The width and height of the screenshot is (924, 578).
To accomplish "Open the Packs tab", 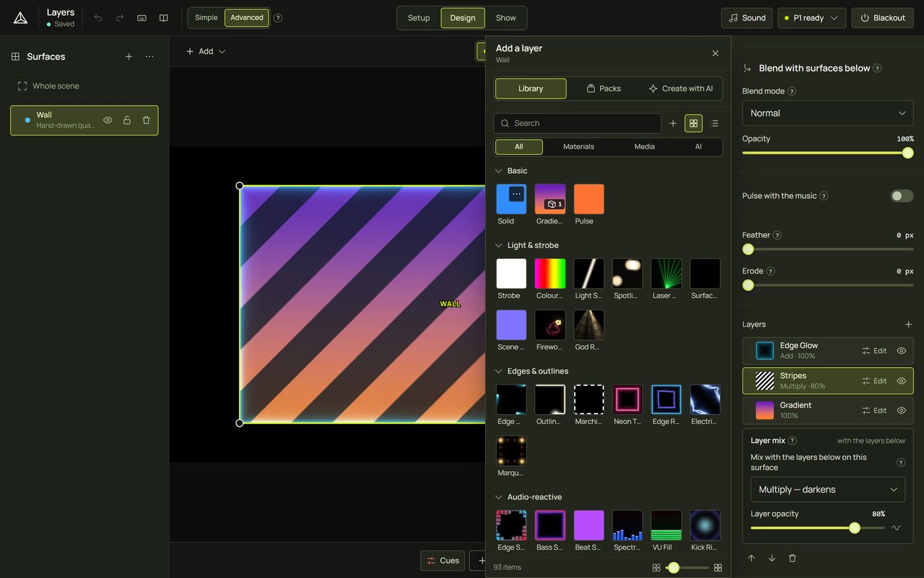I will 604,89.
